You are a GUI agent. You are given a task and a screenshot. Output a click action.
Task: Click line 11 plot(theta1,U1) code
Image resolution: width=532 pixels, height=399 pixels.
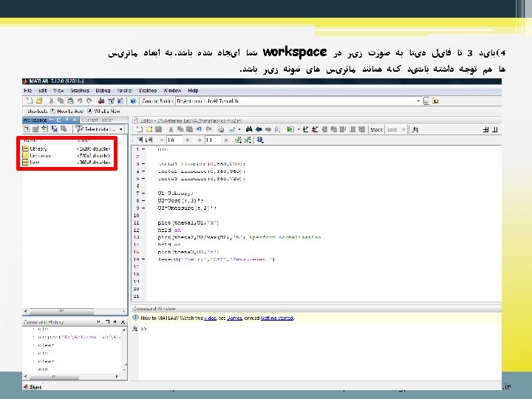pyautogui.click(x=188, y=222)
